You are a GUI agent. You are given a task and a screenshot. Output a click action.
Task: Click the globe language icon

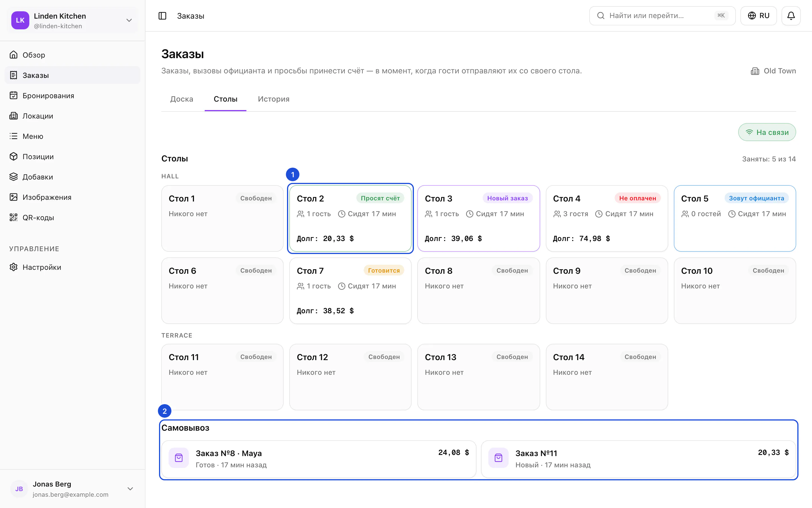coord(752,16)
